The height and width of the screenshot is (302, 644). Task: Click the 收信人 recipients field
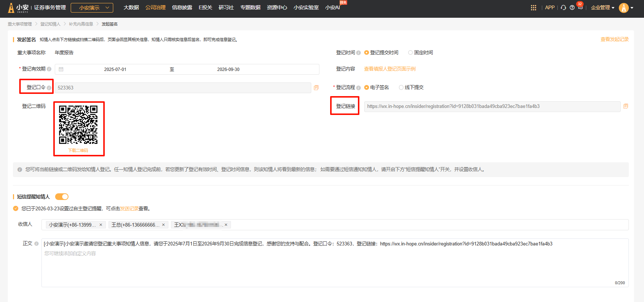(x=335, y=225)
